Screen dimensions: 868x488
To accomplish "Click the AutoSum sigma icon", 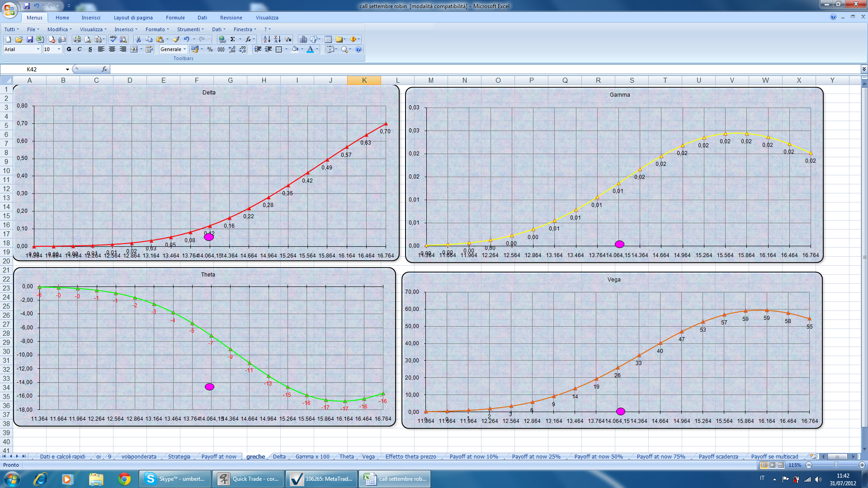I will click(x=232, y=39).
